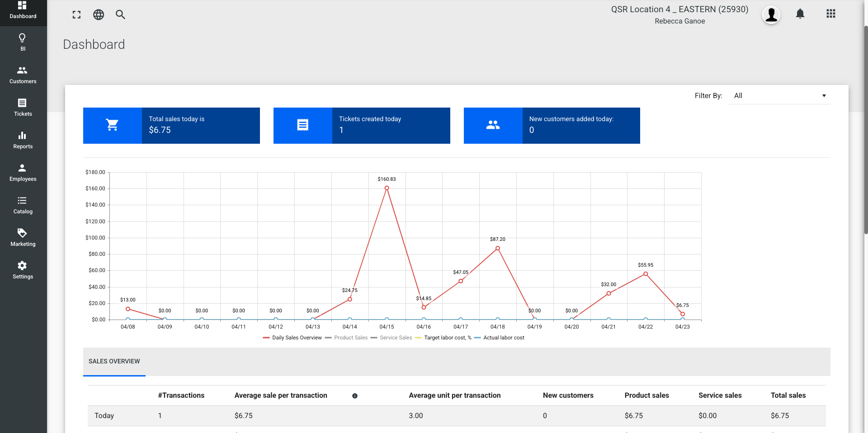
Task: Click the search magnifier icon
Action: pyautogui.click(x=120, y=15)
